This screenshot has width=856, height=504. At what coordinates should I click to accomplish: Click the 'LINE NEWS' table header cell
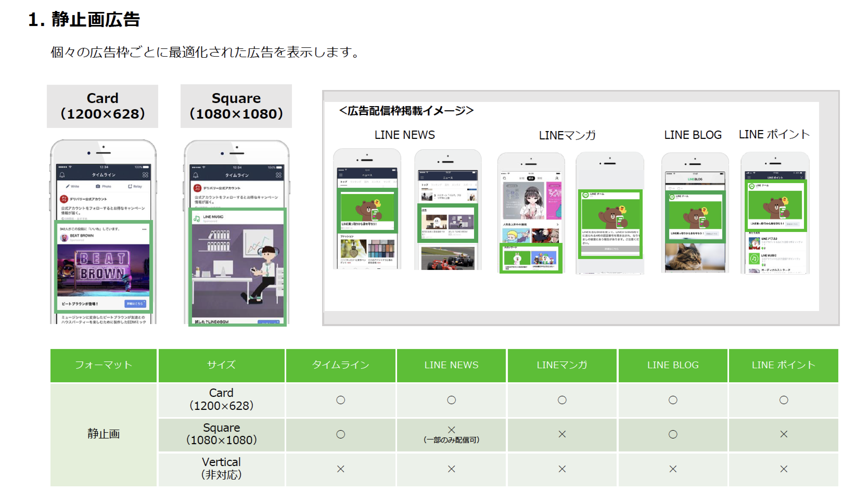451,365
